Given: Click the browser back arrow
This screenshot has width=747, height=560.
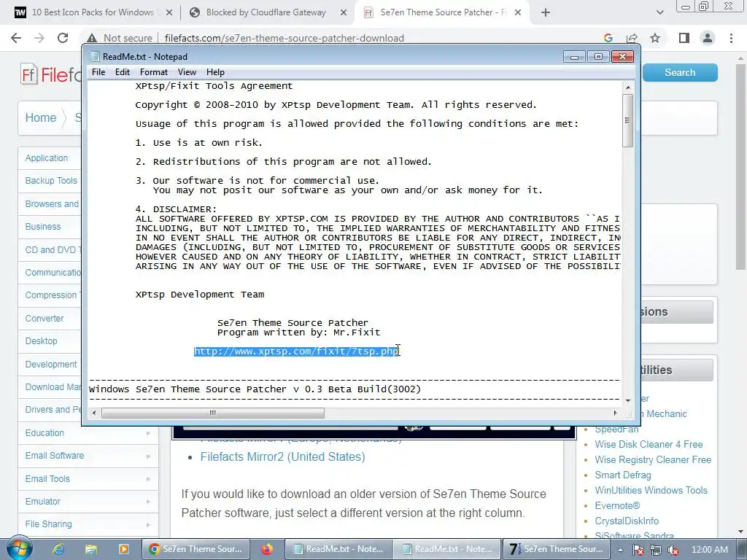Looking at the screenshot, I should pyautogui.click(x=16, y=38).
